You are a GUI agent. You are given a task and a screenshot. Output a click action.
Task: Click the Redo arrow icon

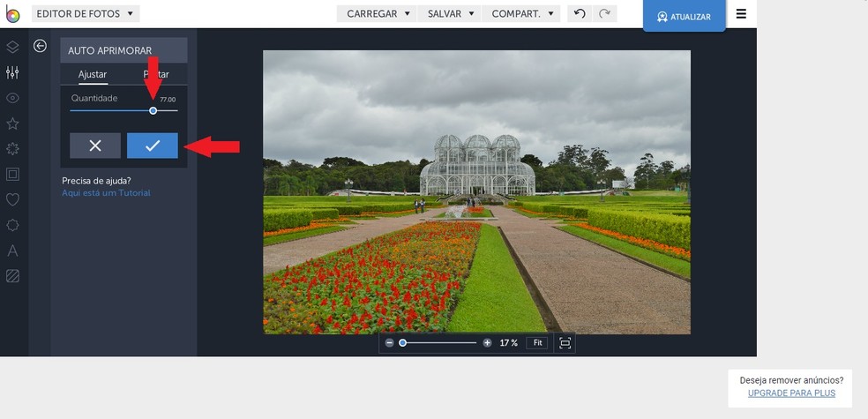point(604,14)
